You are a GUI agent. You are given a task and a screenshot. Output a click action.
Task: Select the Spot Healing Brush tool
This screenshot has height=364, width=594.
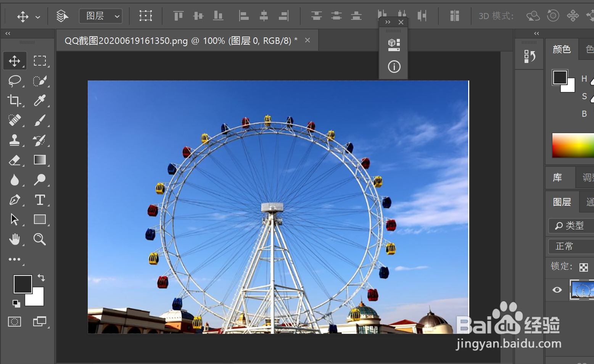[x=14, y=121]
